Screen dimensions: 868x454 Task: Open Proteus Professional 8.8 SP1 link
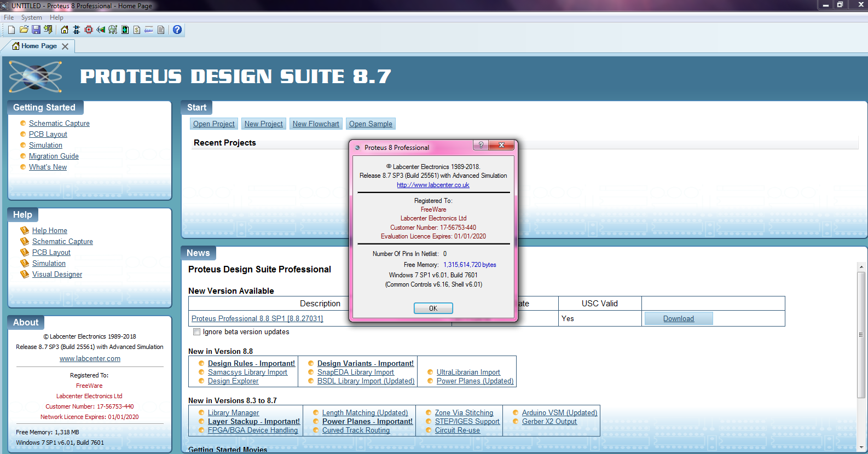coord(257,318)
